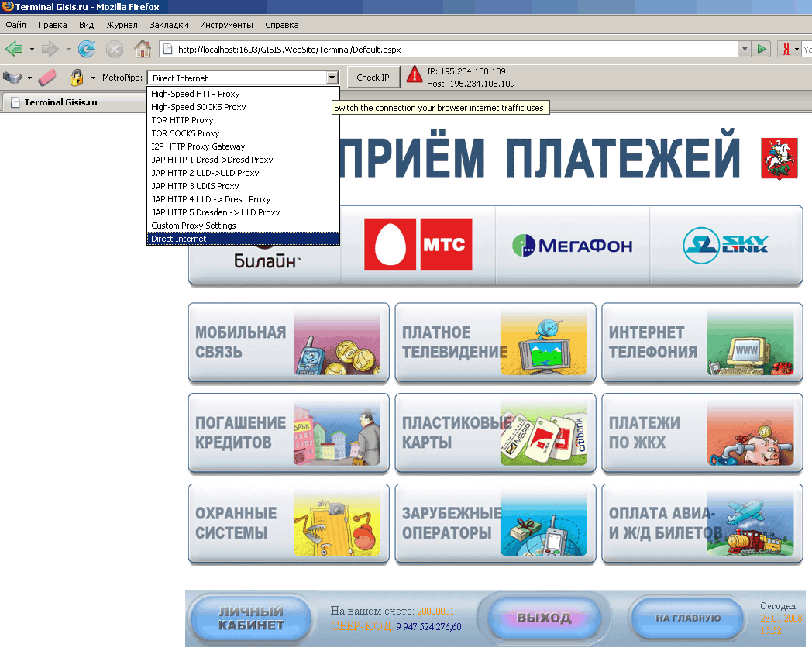
Task: Choose High-Speed HTTP Proxy option
Action: click(243, 94)
